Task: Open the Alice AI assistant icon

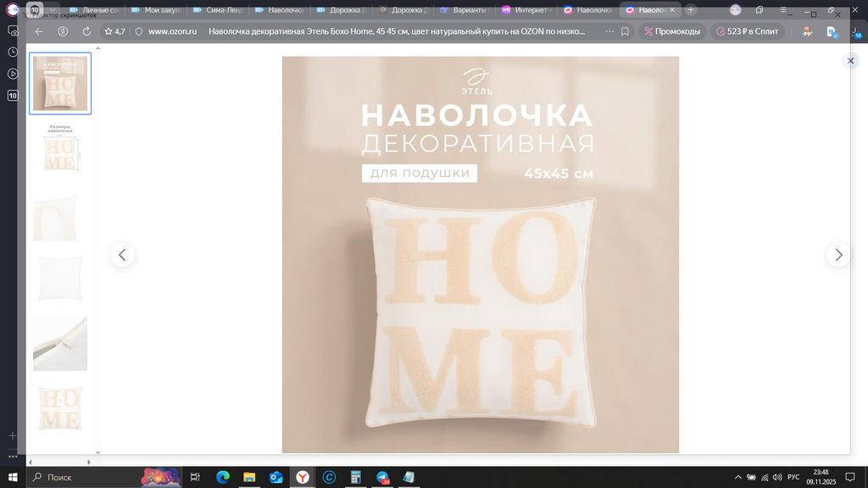Action: click(x=807, y=32)
